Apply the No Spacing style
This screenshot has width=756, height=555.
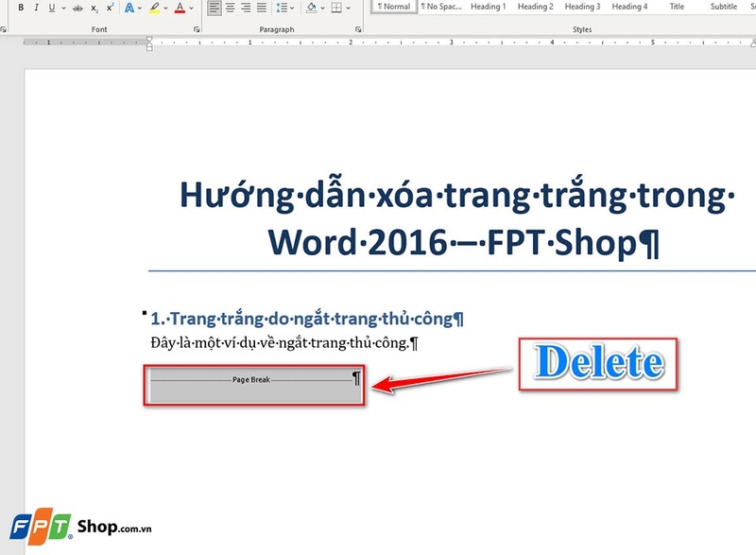[x=441, y=7]
